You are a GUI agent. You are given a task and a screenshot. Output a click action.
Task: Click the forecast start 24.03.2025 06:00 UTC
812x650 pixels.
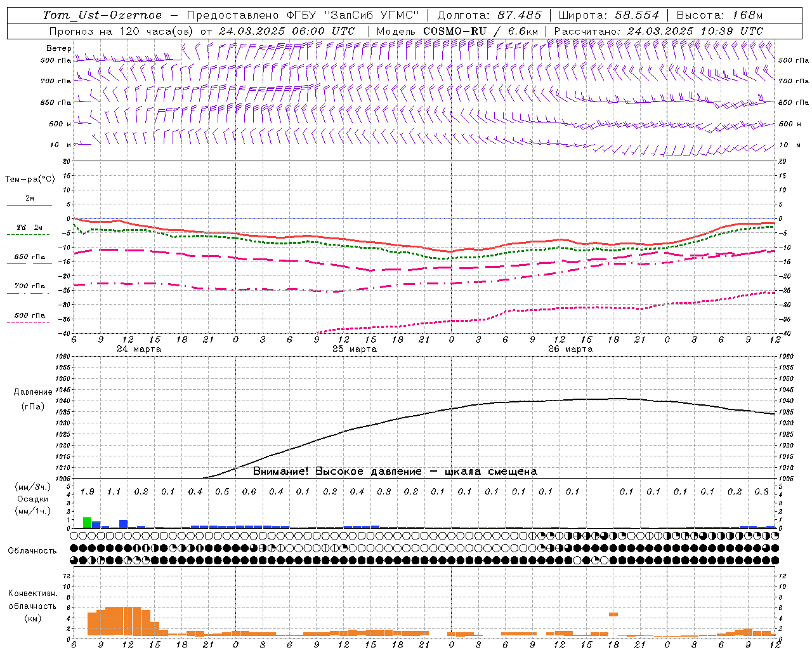tap(286, 31)
